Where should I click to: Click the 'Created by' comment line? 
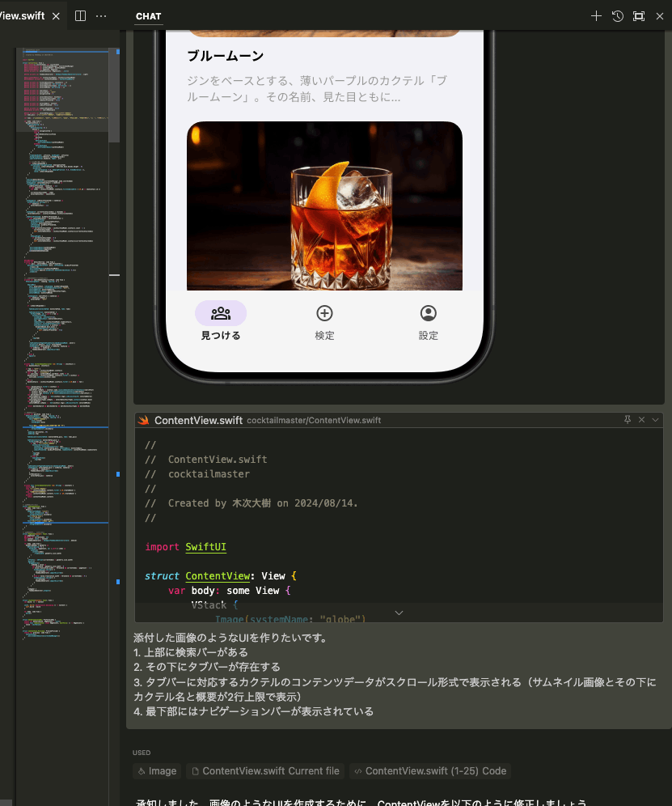coord(251,503)
